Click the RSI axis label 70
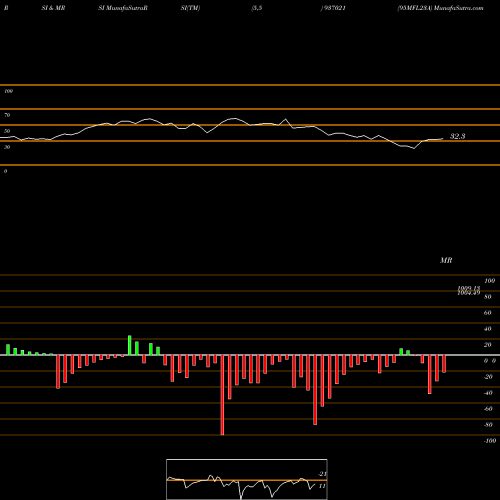 click(x=7, y=115)
